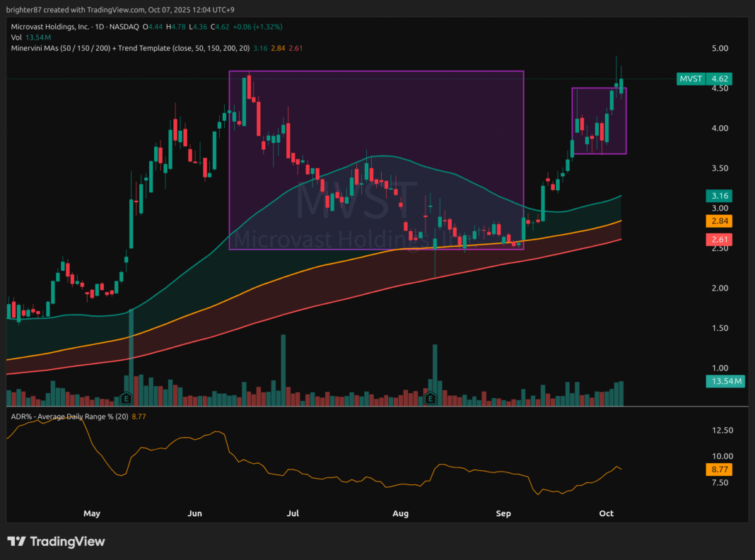Click the red 2.61 moving average price tag

point(718,240)
